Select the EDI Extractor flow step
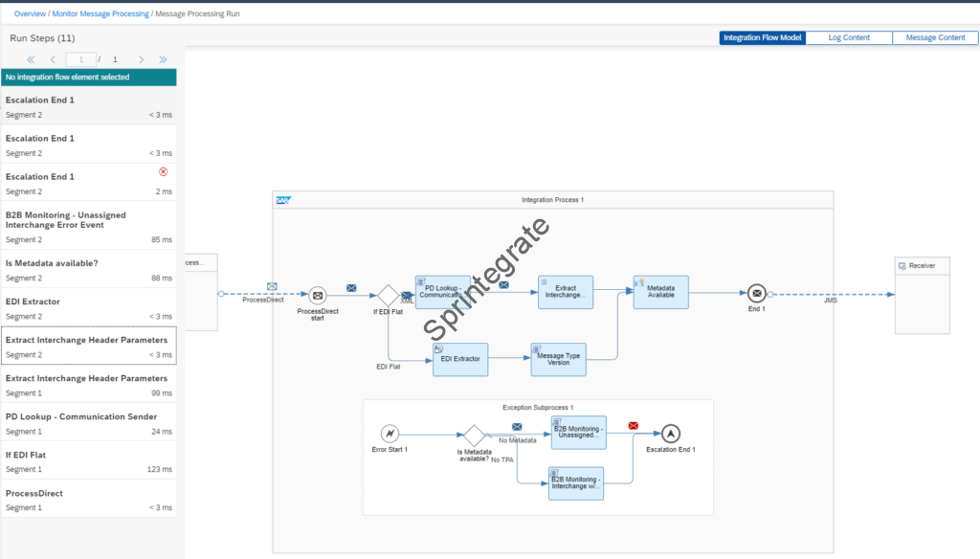 point(460,359)
